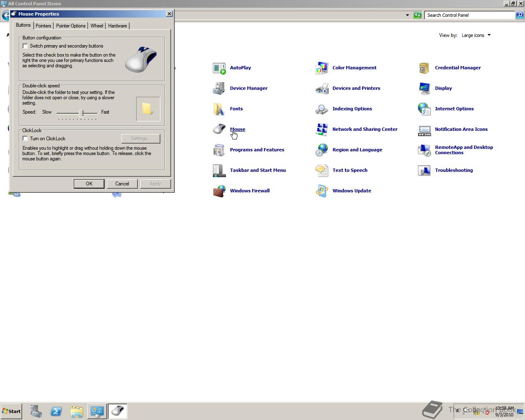The height and width of the screenshot is (420, 525).
Task: Open Windows Explorer from the taskbar
Action: click(77, 411)
